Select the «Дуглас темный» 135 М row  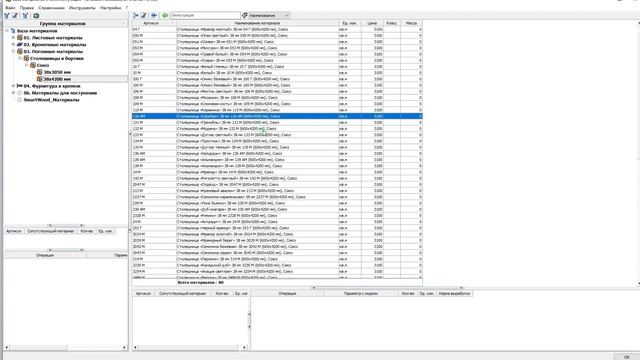[x=277, y=147]
